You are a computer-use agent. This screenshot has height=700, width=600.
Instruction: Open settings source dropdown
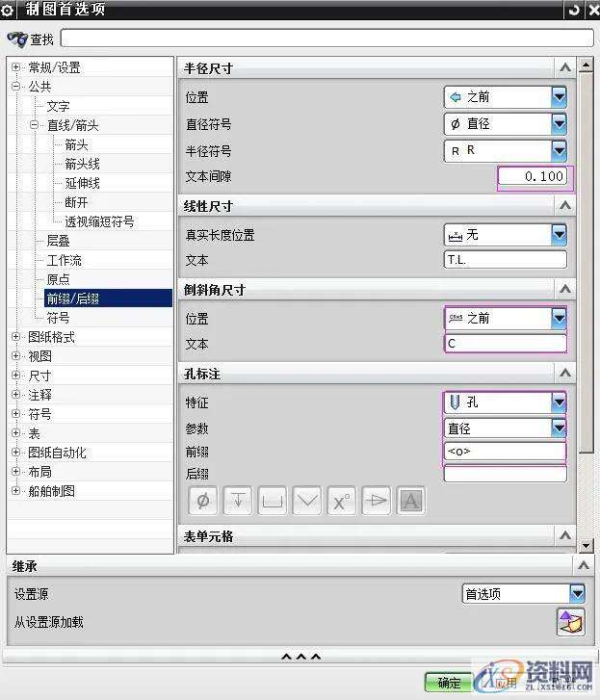pyautogui.click(x=577, y=593)
